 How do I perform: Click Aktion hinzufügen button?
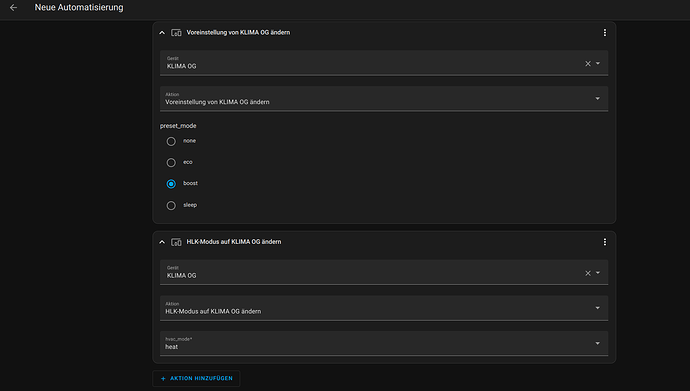[x=196, y=378]
